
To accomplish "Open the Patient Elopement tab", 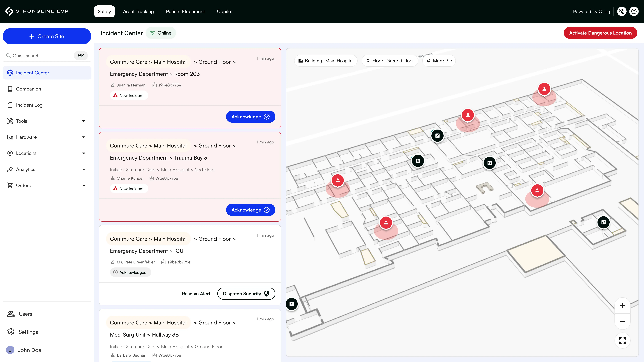I will pos(185,12).
